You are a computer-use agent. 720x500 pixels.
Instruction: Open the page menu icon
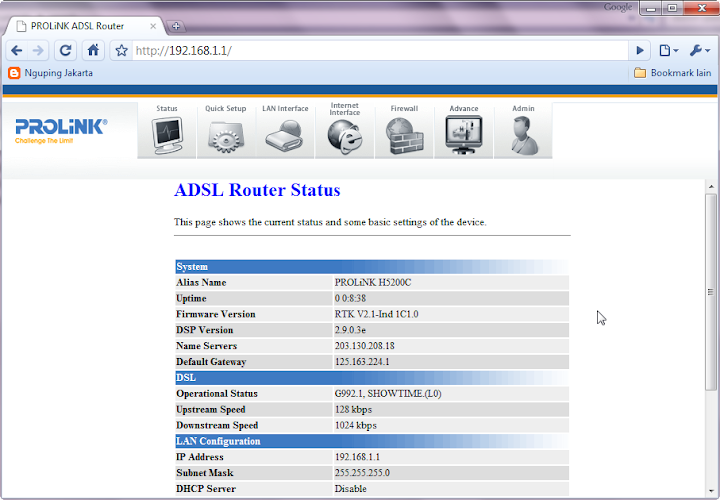pos(669,51)
